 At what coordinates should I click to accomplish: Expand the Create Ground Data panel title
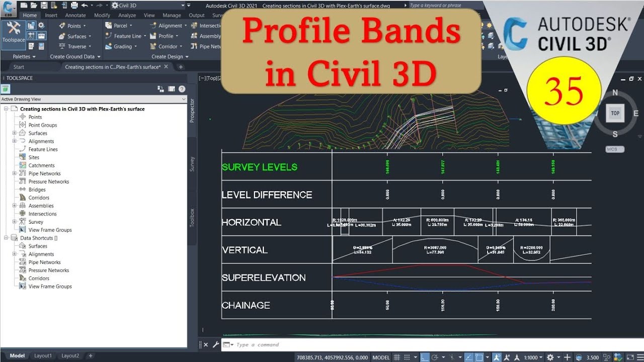pyautogui.click(x=75, y=57)
